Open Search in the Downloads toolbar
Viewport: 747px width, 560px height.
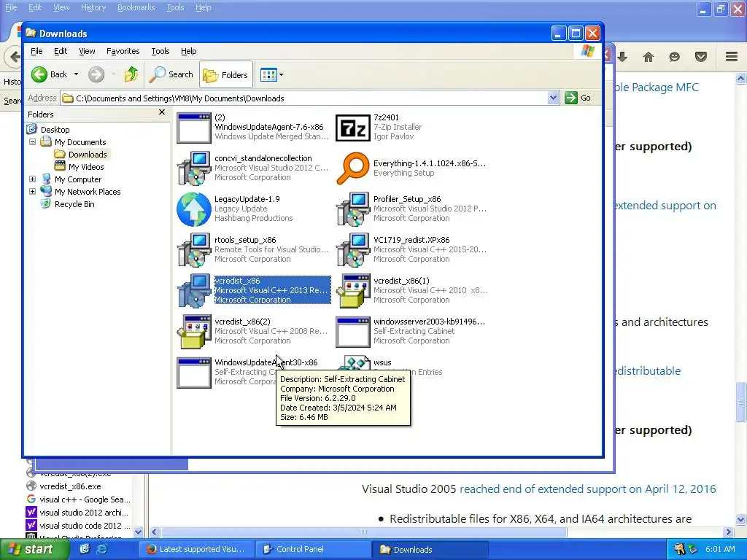(x=171, y=74)
